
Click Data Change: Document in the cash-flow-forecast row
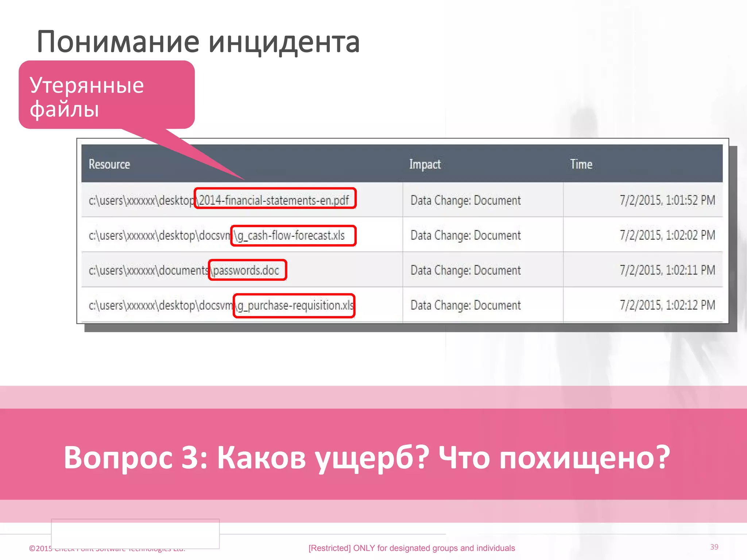466,236
